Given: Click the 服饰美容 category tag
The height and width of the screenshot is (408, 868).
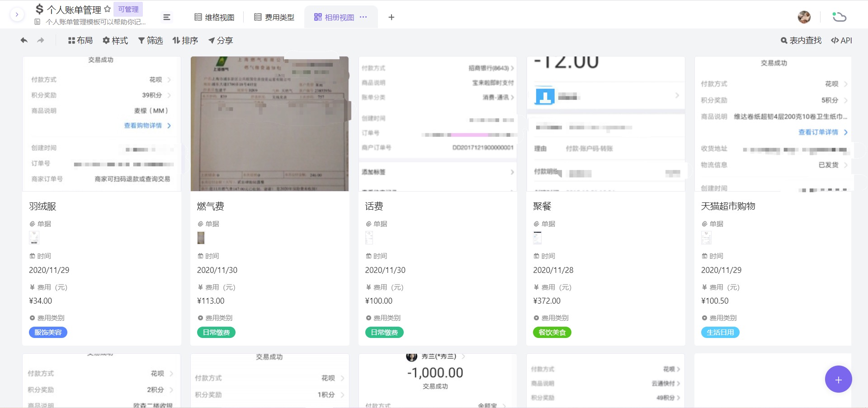Looking at the screenshot, I should pyautogui.click(x=48, y=333).
